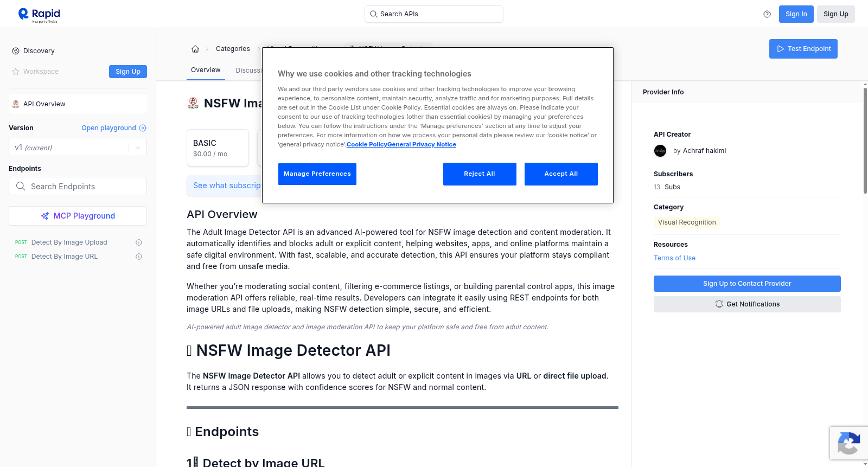Click Achraf hakimi's avatar

[660, 151]
